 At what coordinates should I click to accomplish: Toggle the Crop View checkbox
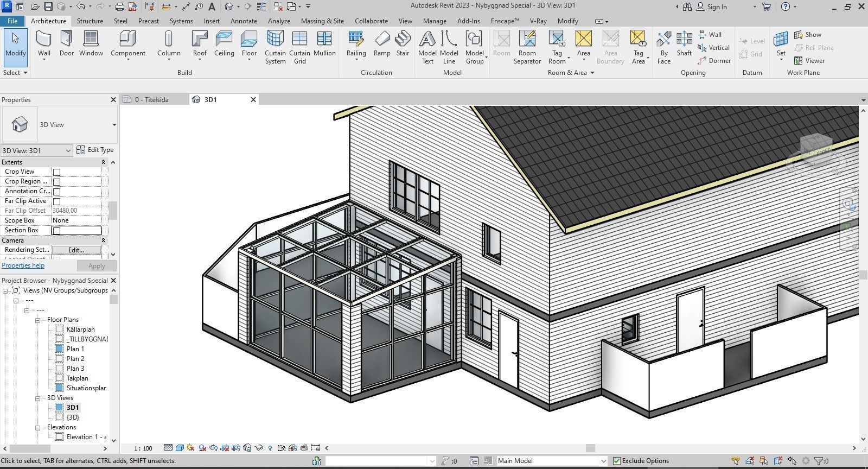point(56,172)
